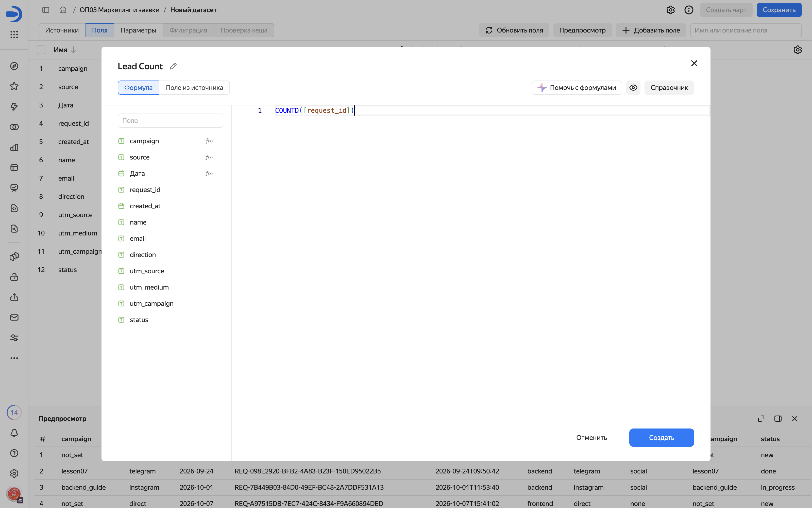Open help question icon in sidebar
The height and width of the screenshot is (508, 812).
pos(14,453)
